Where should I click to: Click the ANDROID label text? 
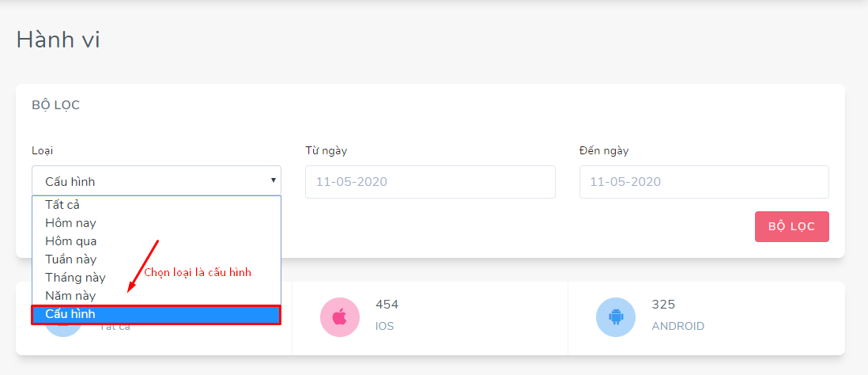pos(678,326)
